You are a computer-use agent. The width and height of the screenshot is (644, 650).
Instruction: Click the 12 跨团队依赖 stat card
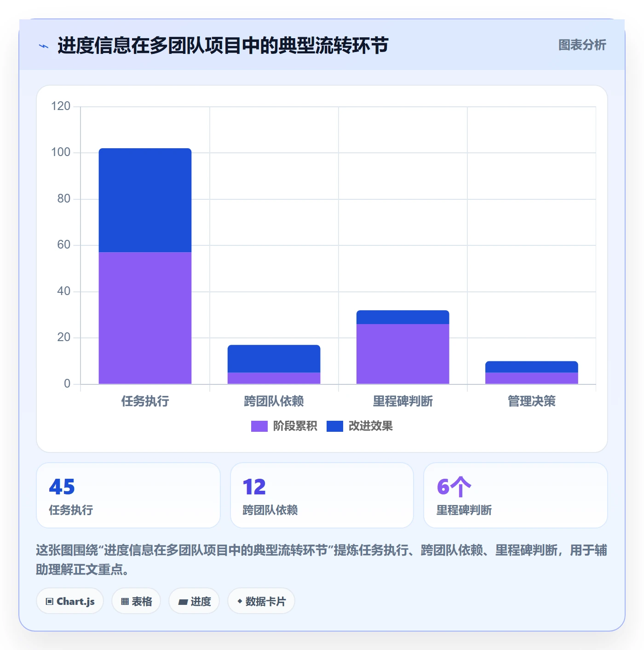pyautogui.click(x=322, y=495)
